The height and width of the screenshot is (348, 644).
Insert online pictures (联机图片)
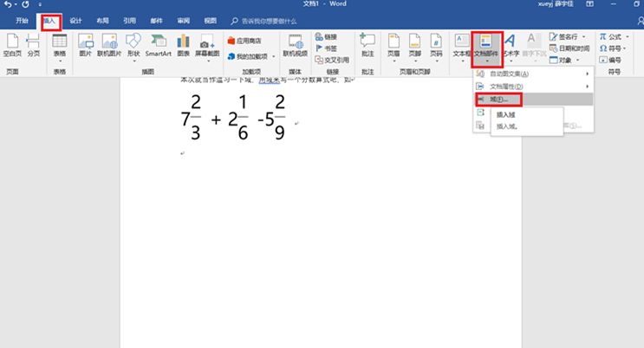[x=109, y=46]
